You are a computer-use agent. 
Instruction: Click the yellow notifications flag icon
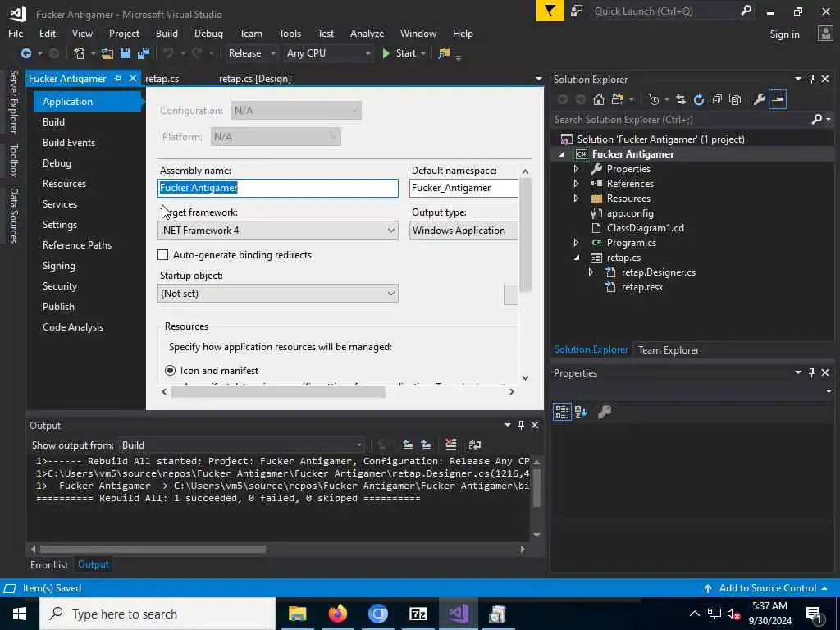click(x=550, y=11)
